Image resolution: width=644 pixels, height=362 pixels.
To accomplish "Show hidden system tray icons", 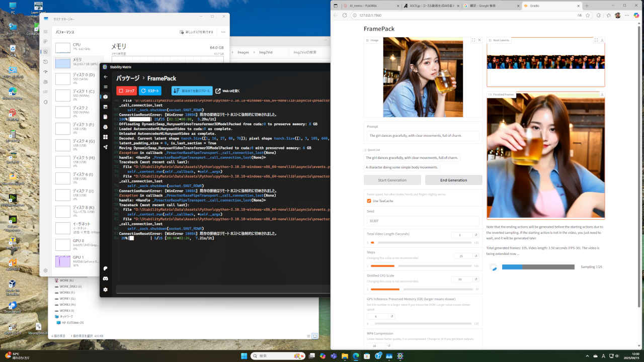I will (587, 356).
